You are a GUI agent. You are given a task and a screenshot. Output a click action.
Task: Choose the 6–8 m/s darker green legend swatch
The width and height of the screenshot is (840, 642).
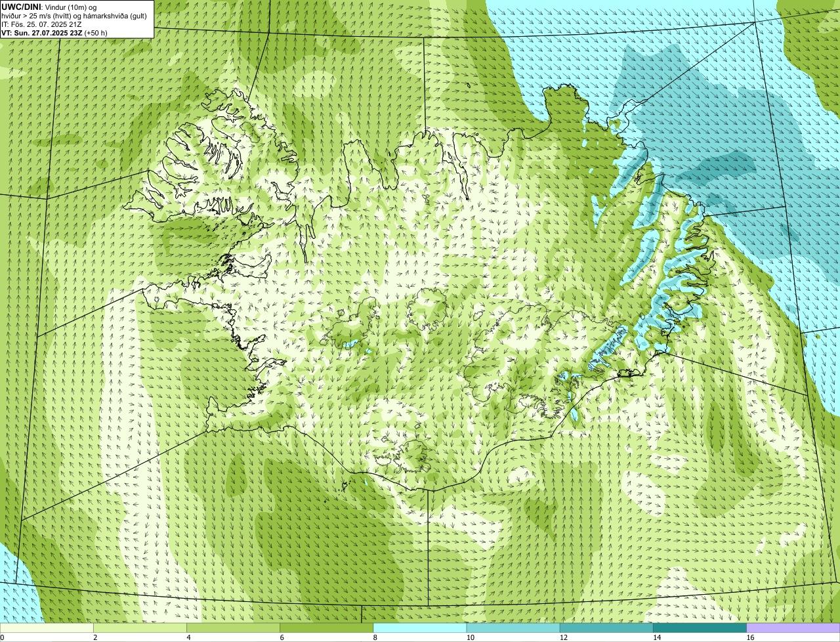pyautogui.click(x=327, y=628)
